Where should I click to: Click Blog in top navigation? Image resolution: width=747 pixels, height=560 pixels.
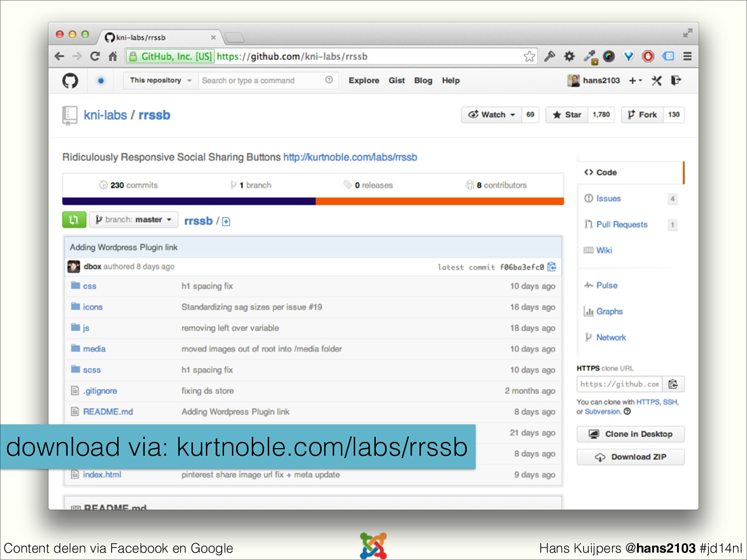pos(423,81)
